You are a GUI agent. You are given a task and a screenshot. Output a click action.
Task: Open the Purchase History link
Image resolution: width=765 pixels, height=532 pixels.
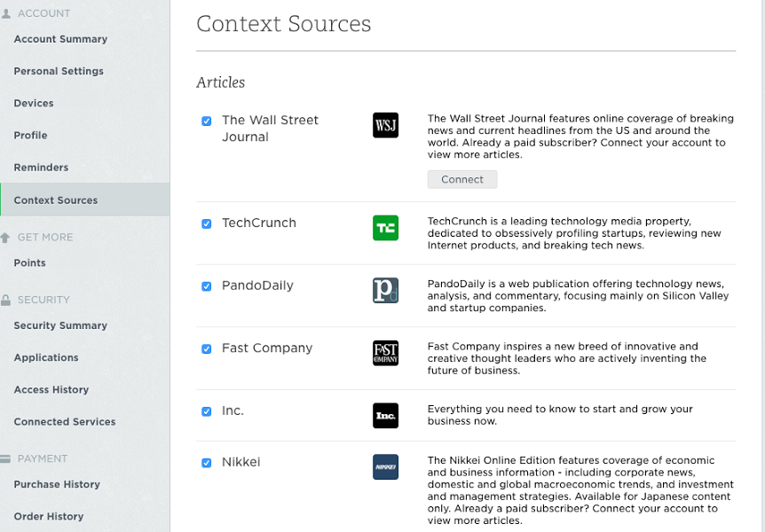57,484
